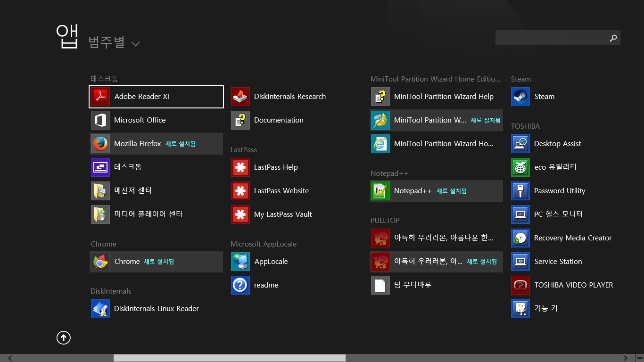Open the readme question-mark icon
Screen dimensions: 644x362
240,285
